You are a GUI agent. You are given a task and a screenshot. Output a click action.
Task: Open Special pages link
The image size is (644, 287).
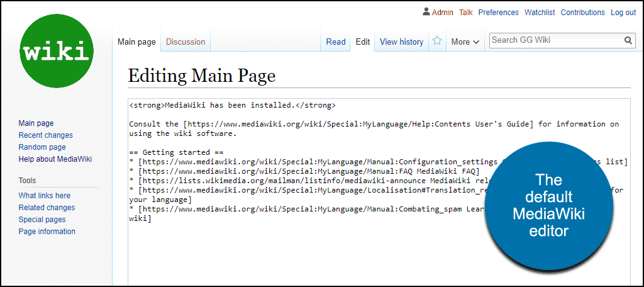click(x=42, y=219)
